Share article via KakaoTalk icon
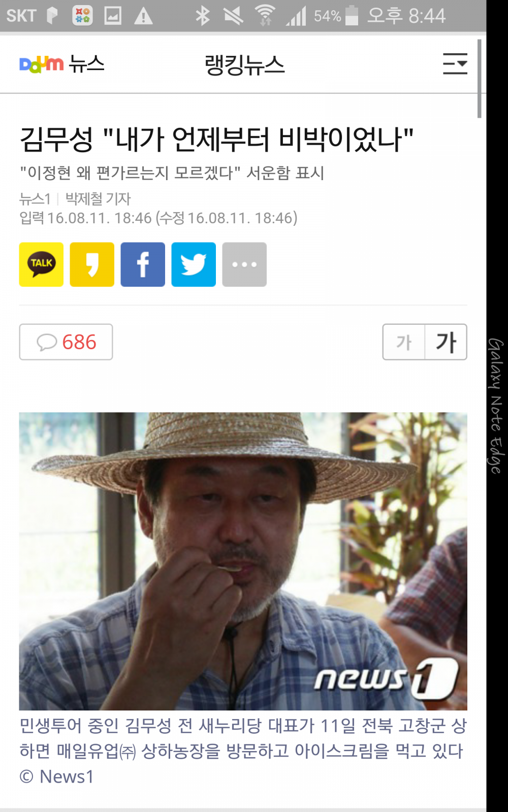Screen dimensions: 508x812 [41, 264]
